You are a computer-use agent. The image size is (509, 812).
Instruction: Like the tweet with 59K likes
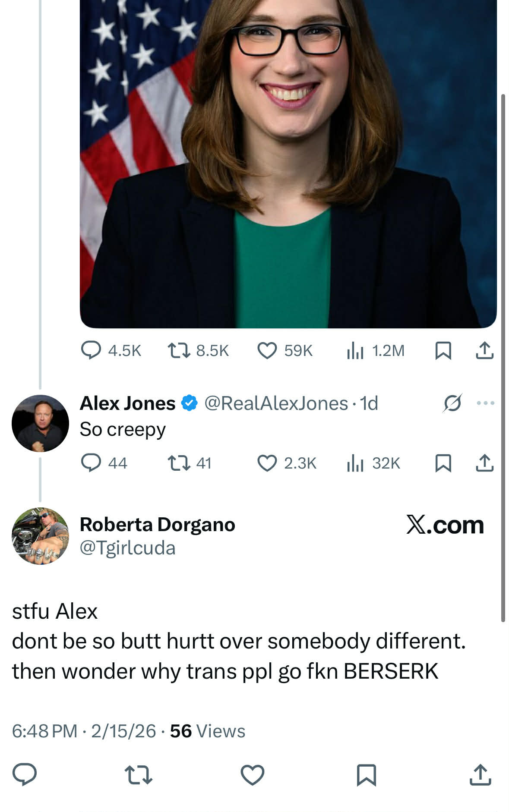pos(267,350)
